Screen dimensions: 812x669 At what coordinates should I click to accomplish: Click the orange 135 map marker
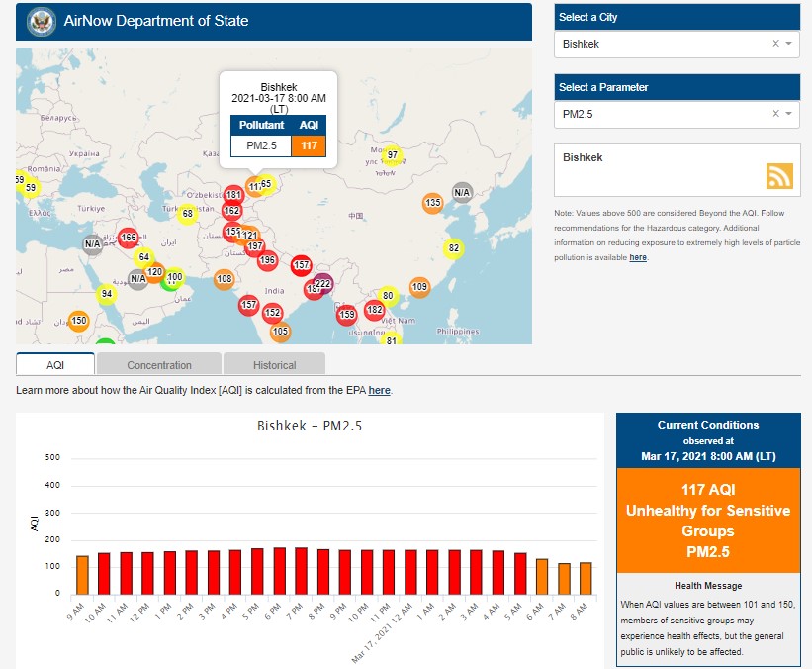432,203
